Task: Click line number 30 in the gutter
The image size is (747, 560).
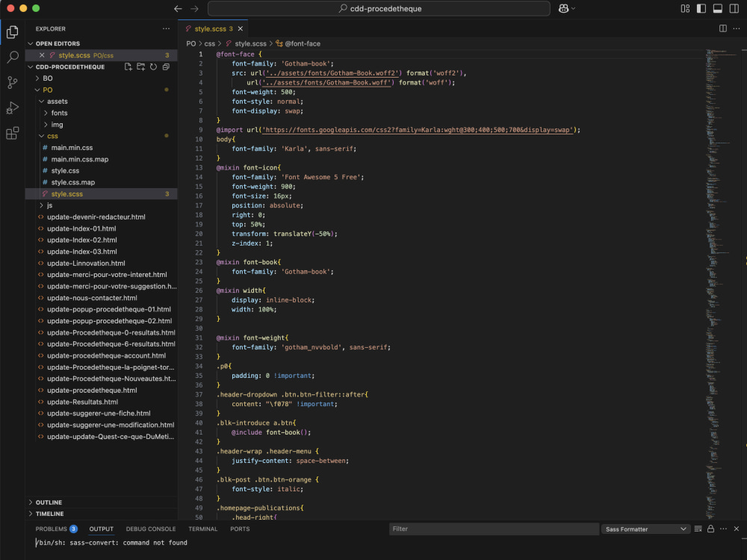Action: click(199, 329)
